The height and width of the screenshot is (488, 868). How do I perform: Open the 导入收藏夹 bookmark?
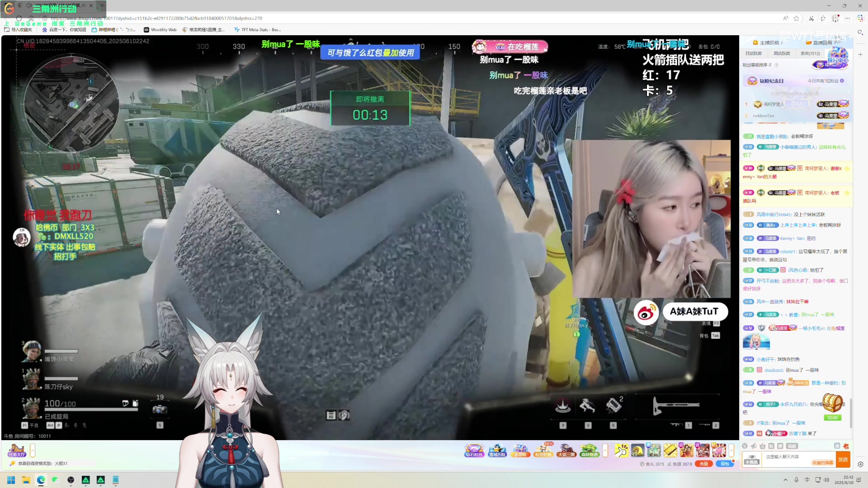coord(18,30)
